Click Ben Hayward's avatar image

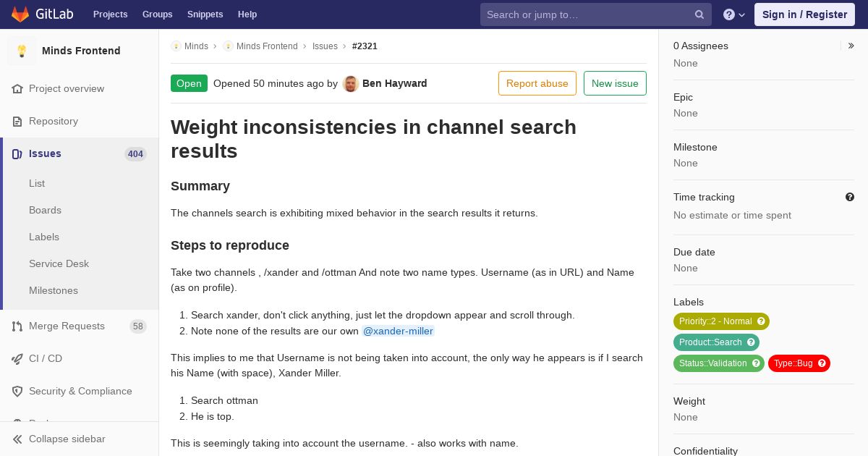351,83
